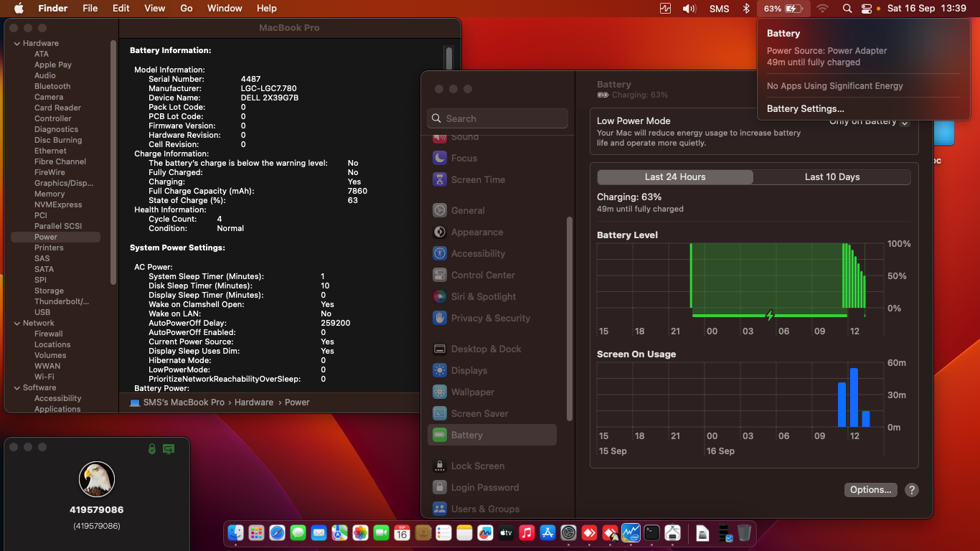Image resolution: width=980 pixels, height=551 pixels.
Task: Expand the Network section in System Information
Action: [16, 323]
